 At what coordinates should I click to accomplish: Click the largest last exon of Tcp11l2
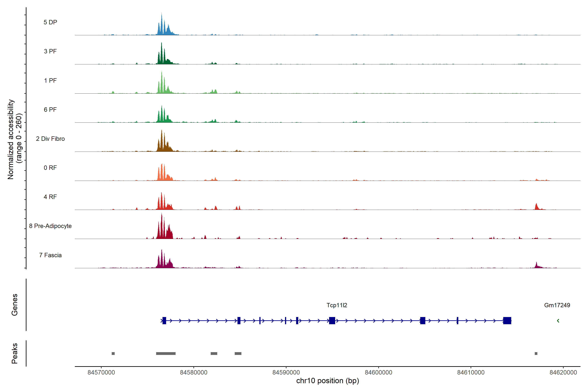pos(507,320)
